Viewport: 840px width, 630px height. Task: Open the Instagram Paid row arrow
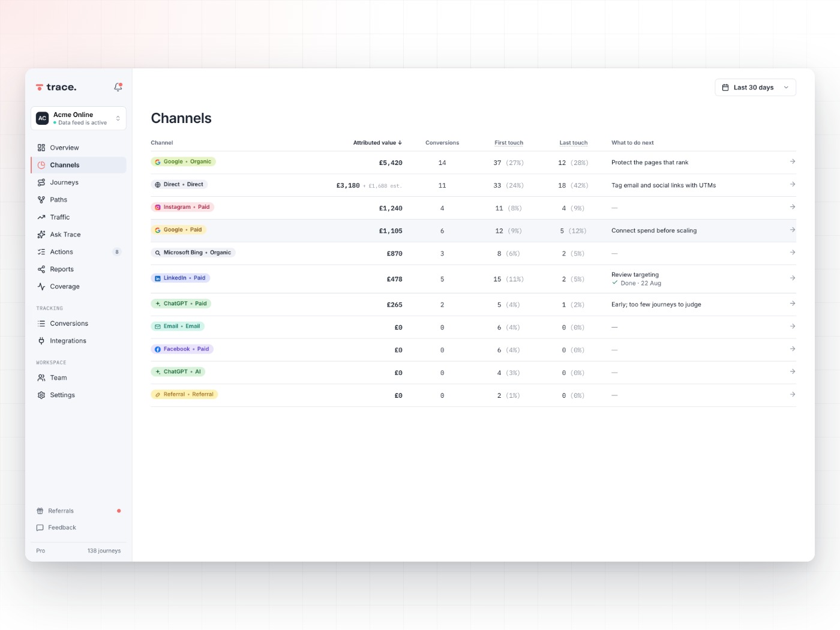793,207
